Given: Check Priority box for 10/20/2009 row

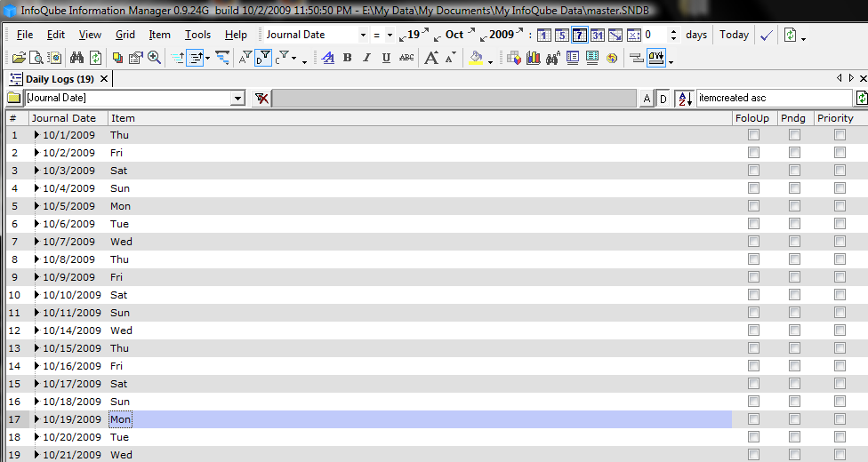Looking at the screenshot, I should pos(840,436).
